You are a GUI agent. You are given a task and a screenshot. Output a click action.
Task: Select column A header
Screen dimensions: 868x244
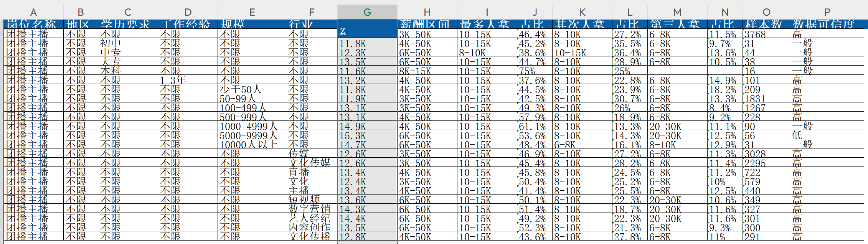[x=33, y=12]
